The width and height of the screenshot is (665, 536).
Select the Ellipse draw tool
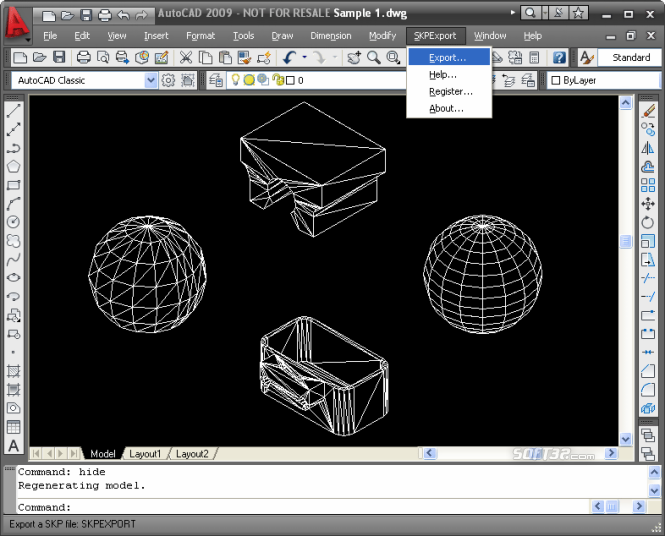click(14, 278)
